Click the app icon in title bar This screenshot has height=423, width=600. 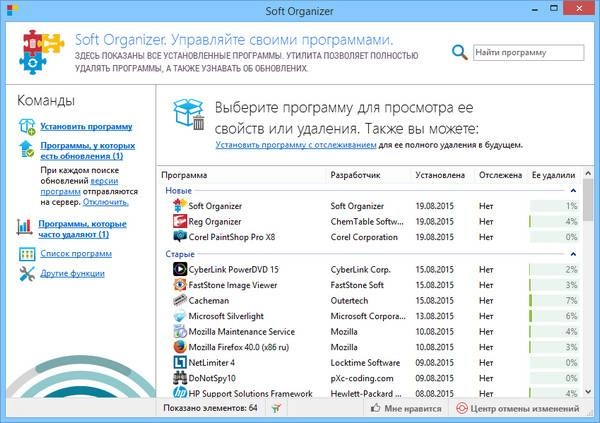click(x=12, y=10)
